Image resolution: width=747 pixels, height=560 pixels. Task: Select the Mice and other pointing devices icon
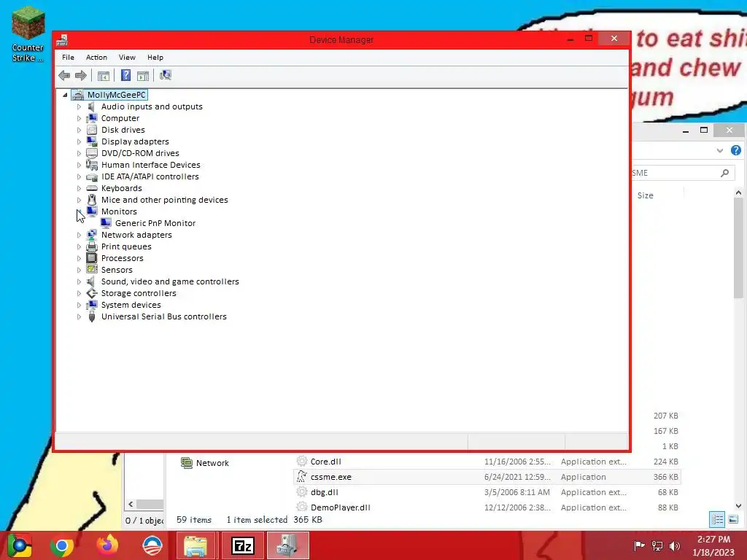[x=92, y=200]
